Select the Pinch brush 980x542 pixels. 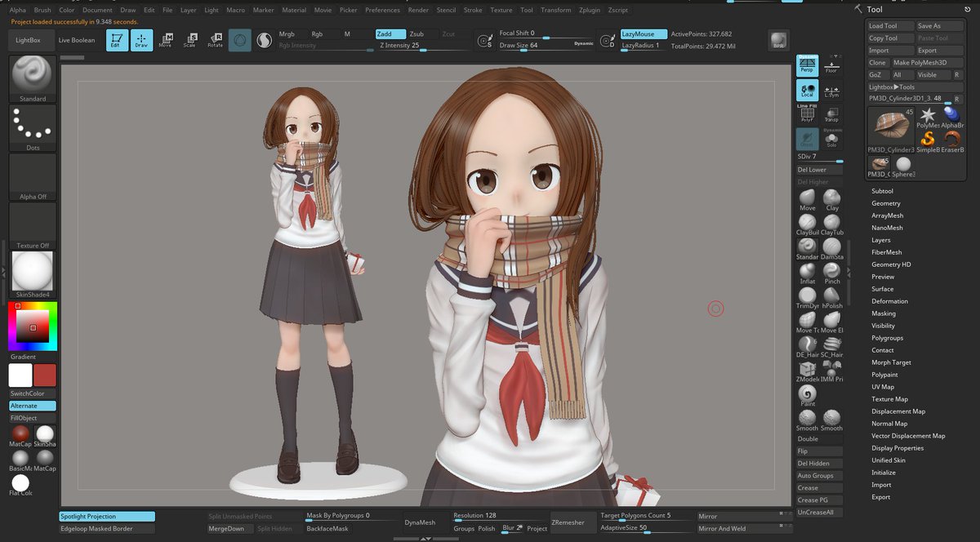point(831,273)
